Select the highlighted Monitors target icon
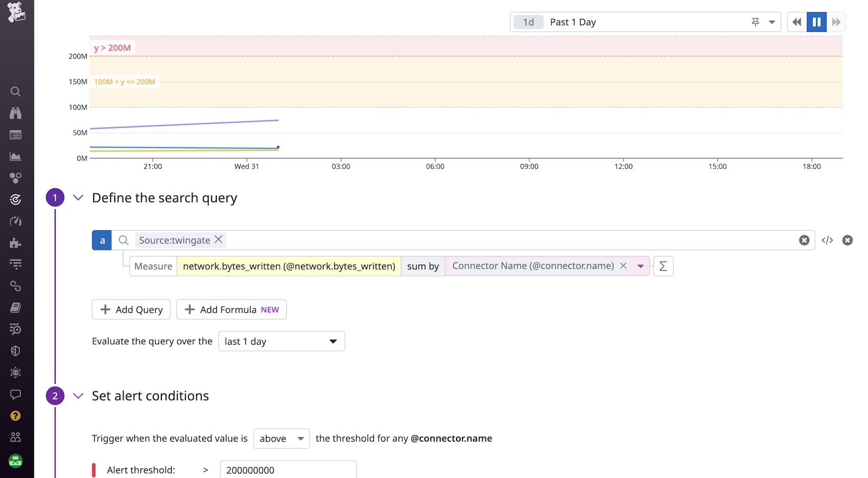This screenshot has width=868, height=478. (15, 200)
